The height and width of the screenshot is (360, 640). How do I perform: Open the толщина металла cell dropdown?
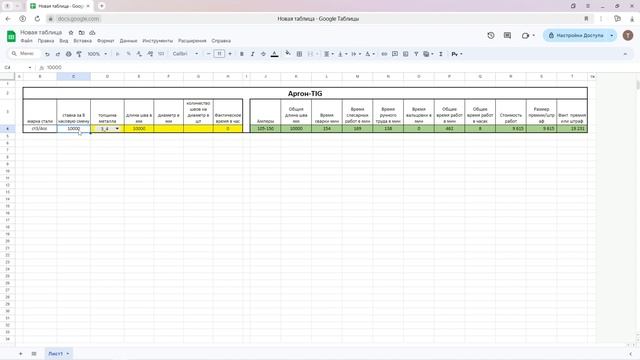117,129
